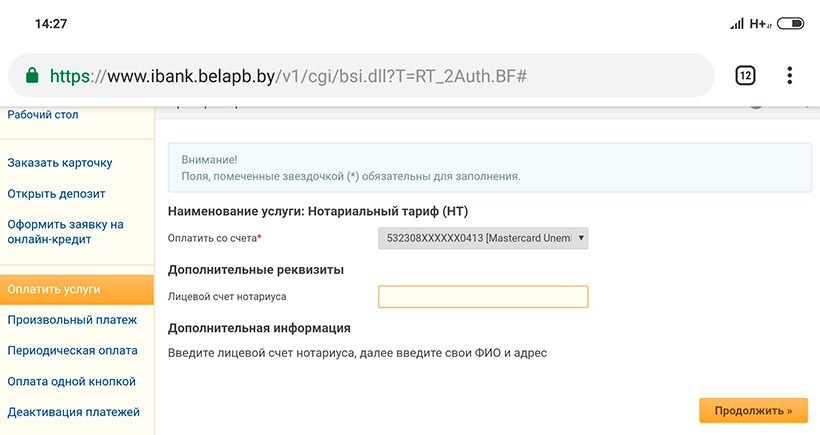820x435 pixels.
Task: Open 'Заказать карточку' menu item
Action: pos(60,162)
